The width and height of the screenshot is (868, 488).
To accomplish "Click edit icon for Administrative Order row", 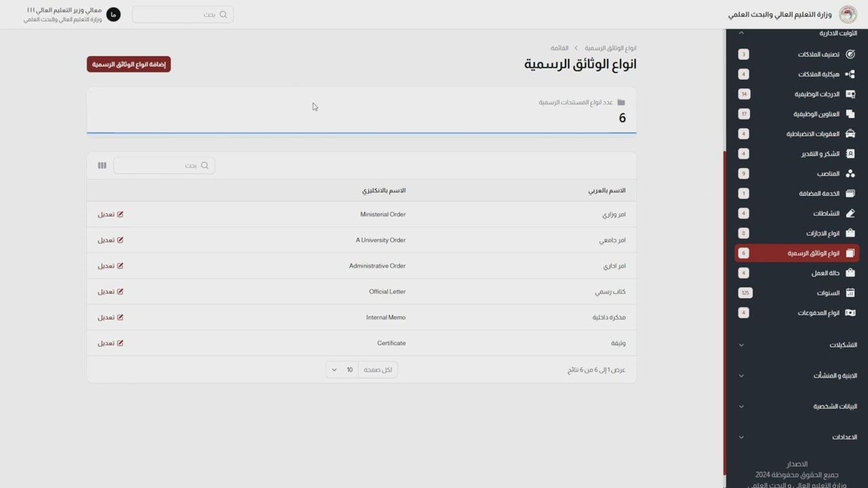I will pyautogui.click(x=120, y=266).
